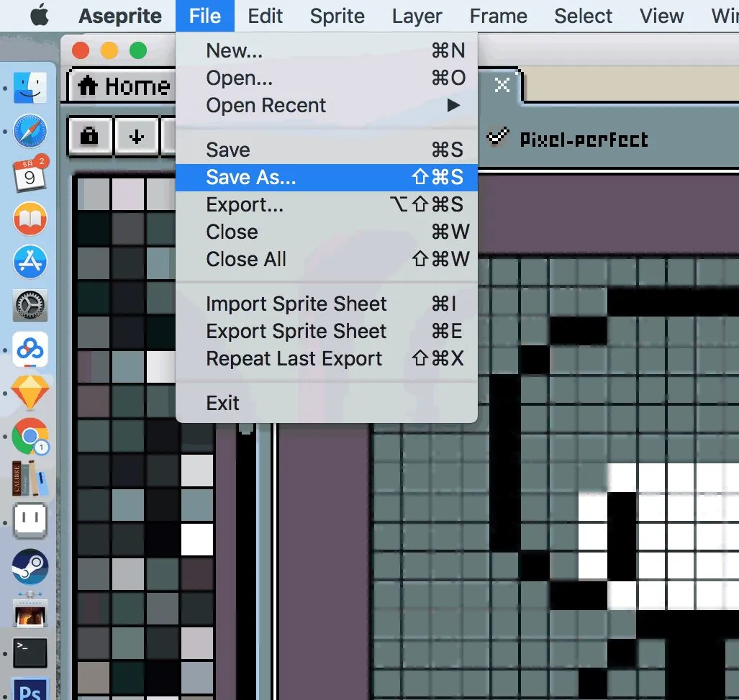
Task: Choose Export Sprite Sheet
Action: pyautogui.click(x=326, y=331)
